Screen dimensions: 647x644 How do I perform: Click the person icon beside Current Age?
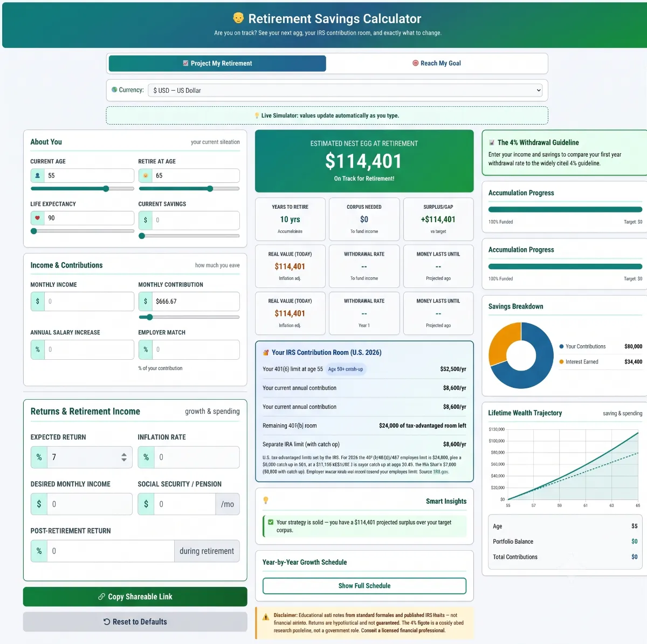coord(37,175)
